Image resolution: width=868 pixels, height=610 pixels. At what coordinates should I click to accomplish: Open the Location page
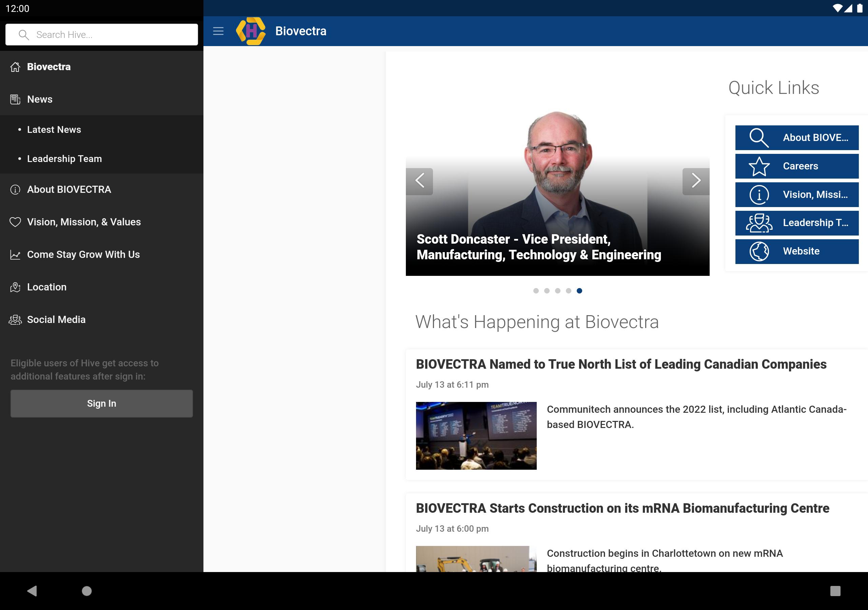[102, 287]
